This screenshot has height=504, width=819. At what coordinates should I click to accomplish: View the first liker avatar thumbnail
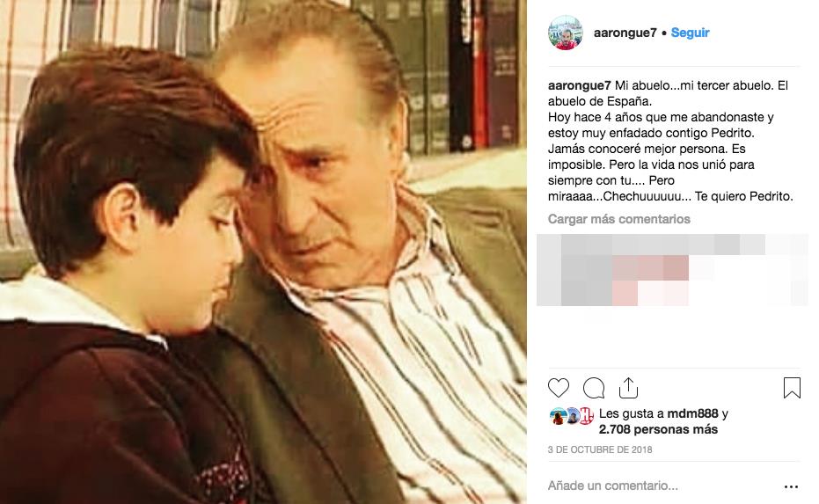(558, 416)
